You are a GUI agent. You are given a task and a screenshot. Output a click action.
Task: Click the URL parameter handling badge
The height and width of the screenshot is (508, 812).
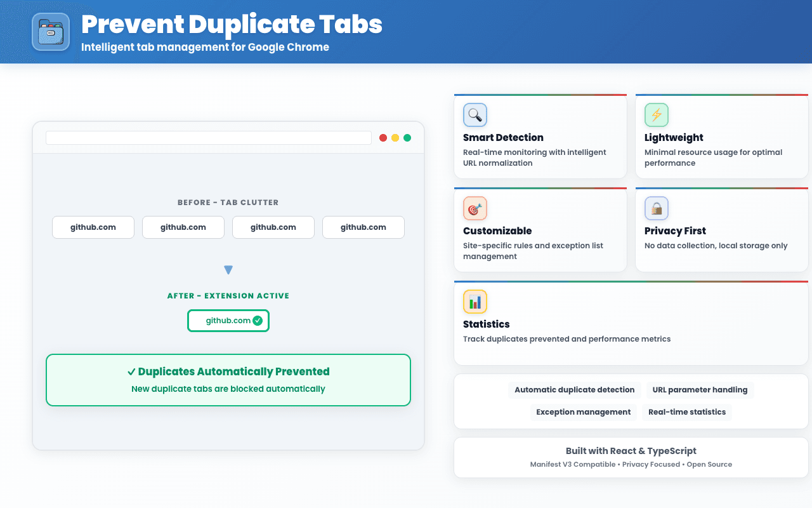[700, 389]
